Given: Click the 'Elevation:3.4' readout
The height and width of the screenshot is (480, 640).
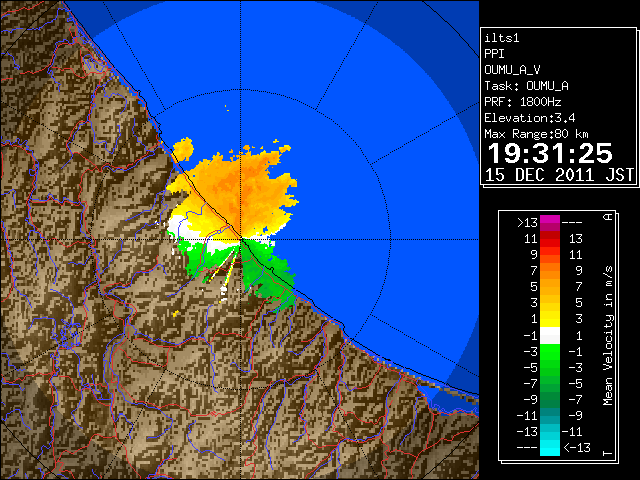Looking at the screenshot, I should [x=530, y=118].
